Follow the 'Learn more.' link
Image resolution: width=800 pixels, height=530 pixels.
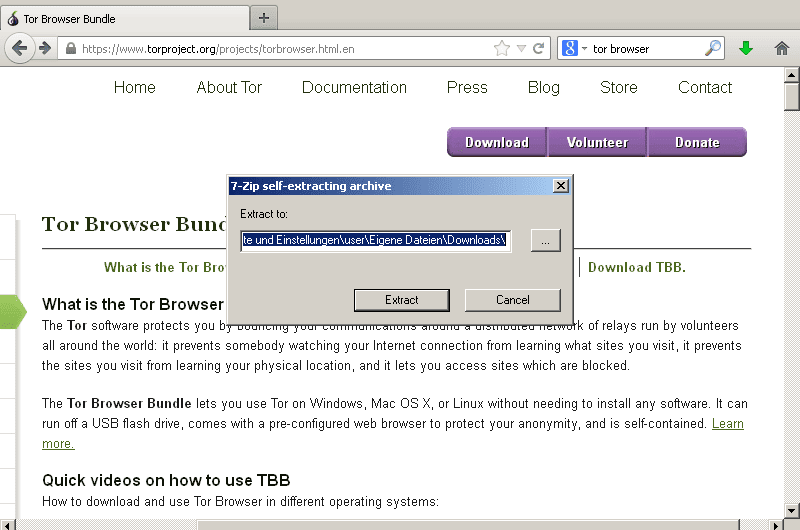pos(728,424)
